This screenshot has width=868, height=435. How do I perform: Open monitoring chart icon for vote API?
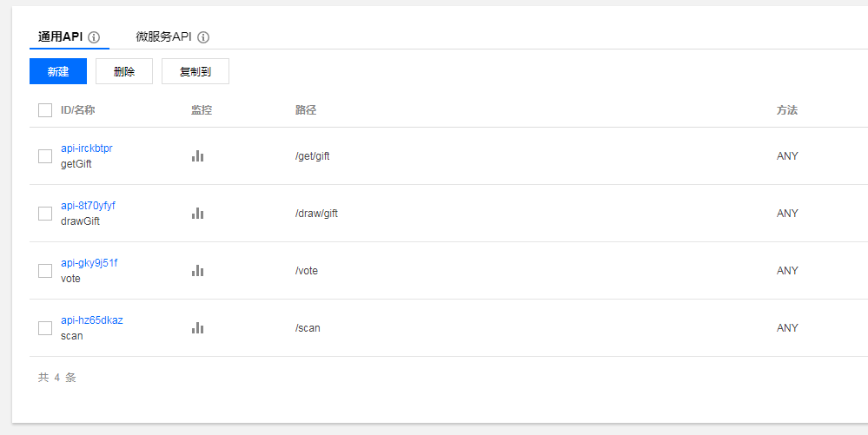point(197,271)
